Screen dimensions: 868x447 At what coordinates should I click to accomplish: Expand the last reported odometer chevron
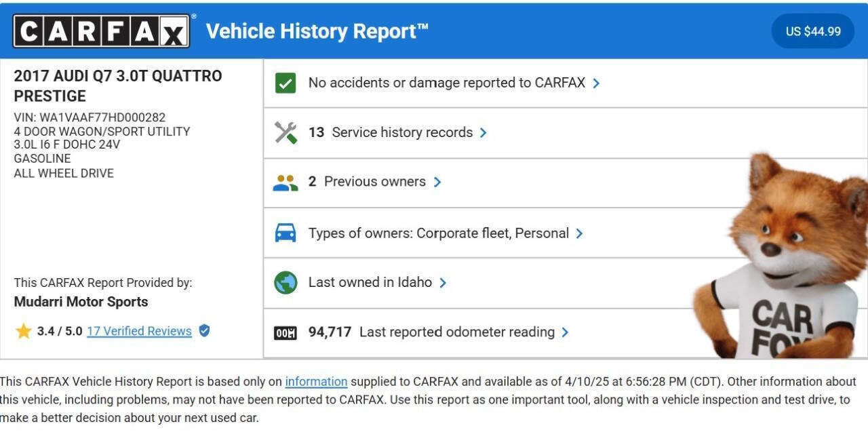click(x=565, y=332)
